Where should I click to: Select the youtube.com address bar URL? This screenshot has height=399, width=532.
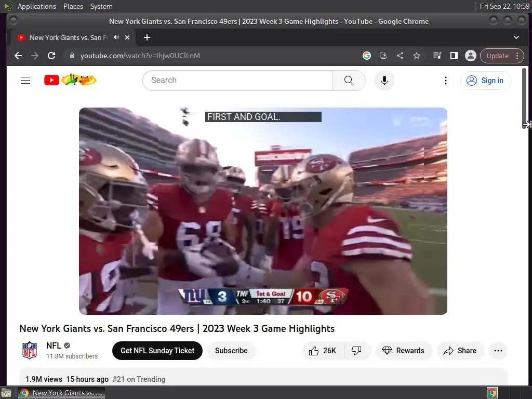(x=140, y=56)
